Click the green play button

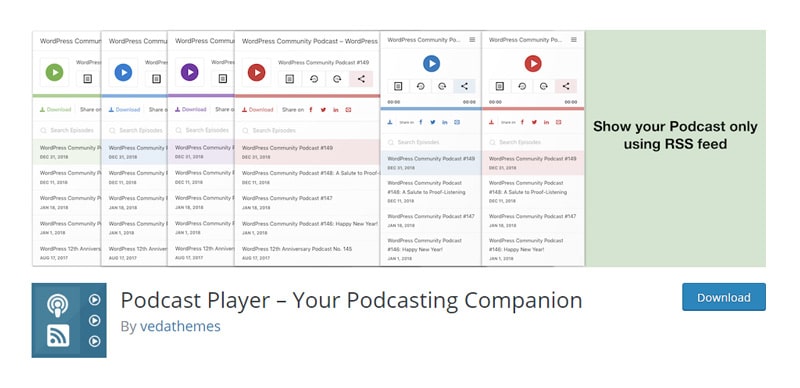[54, 72]
